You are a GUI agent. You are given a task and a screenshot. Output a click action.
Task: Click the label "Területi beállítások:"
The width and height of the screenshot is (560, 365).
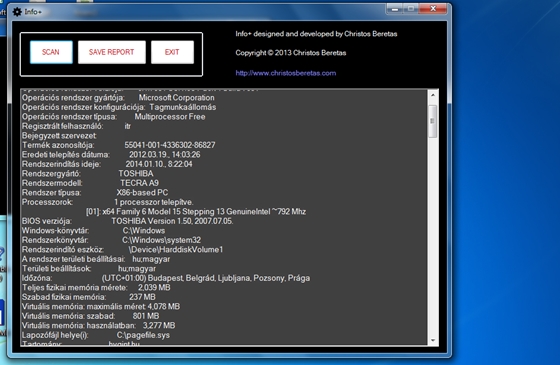click(x=56, y=269)
